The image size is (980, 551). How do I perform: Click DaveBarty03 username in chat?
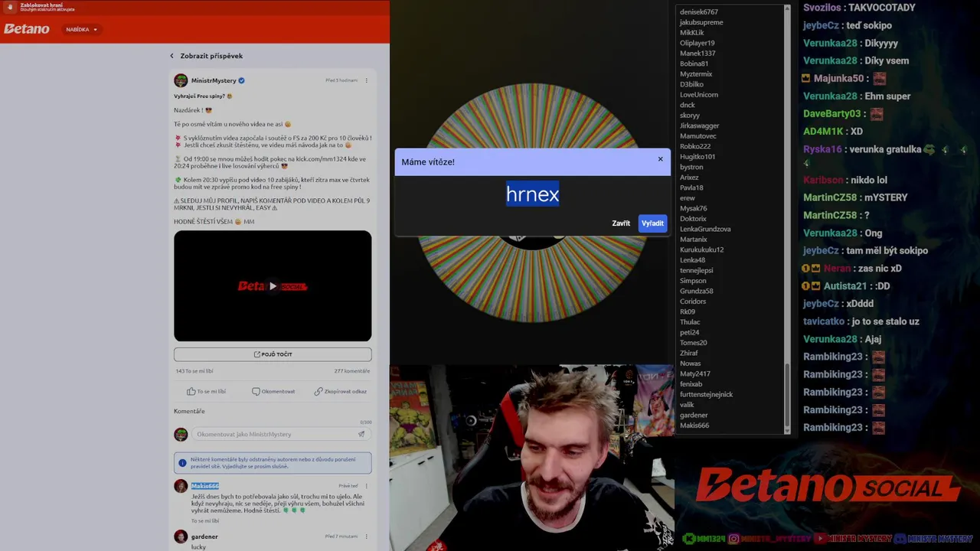(x=832, y=114)
